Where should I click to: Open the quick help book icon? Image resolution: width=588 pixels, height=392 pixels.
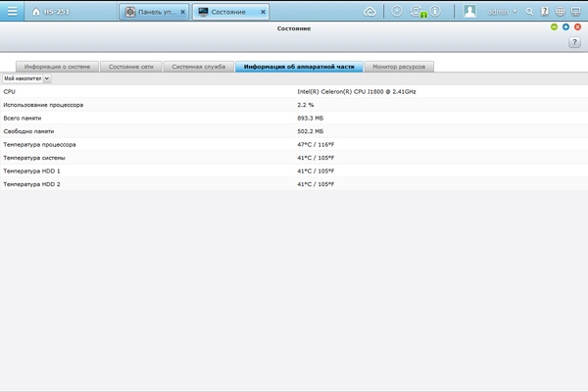coord(545,12)
